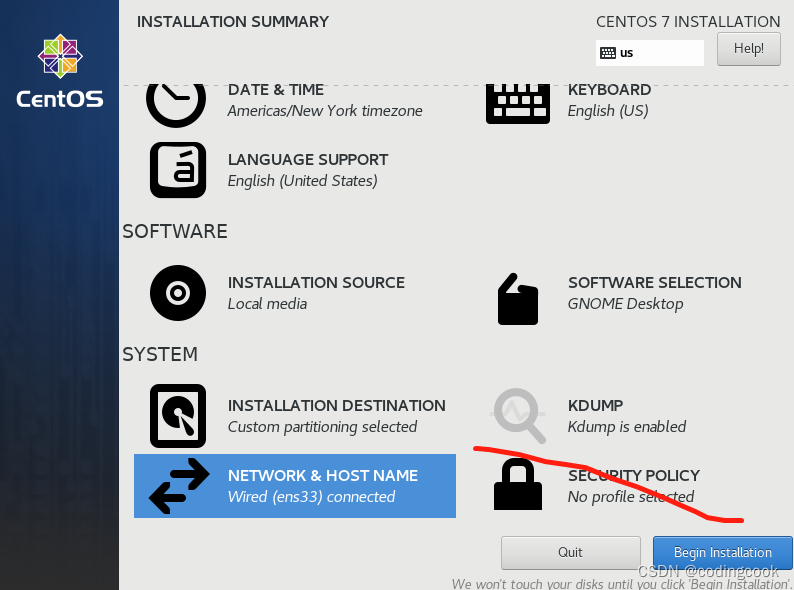
Task: Open Kdump magnifier icon
Action: pos(519,415)
